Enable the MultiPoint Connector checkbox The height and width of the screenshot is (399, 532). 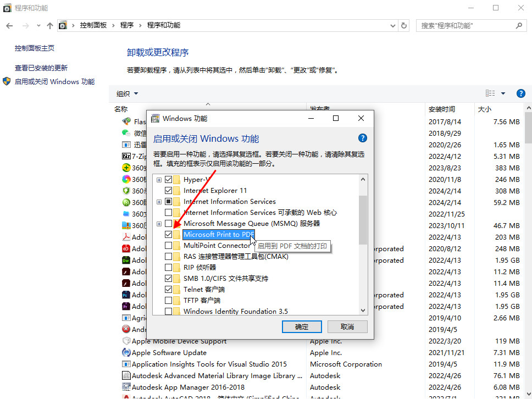(168, 245)
